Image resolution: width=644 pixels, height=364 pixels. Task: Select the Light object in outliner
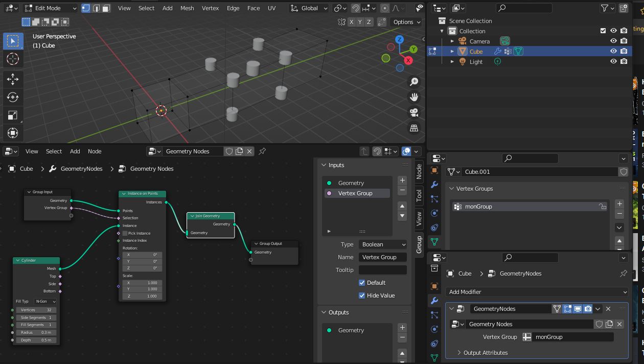[476, 61]
